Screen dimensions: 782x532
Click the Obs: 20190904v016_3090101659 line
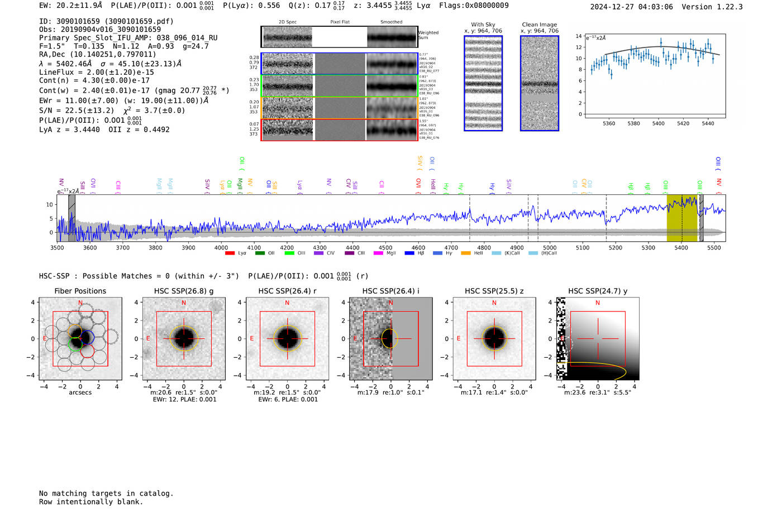(x=100, y=30)
